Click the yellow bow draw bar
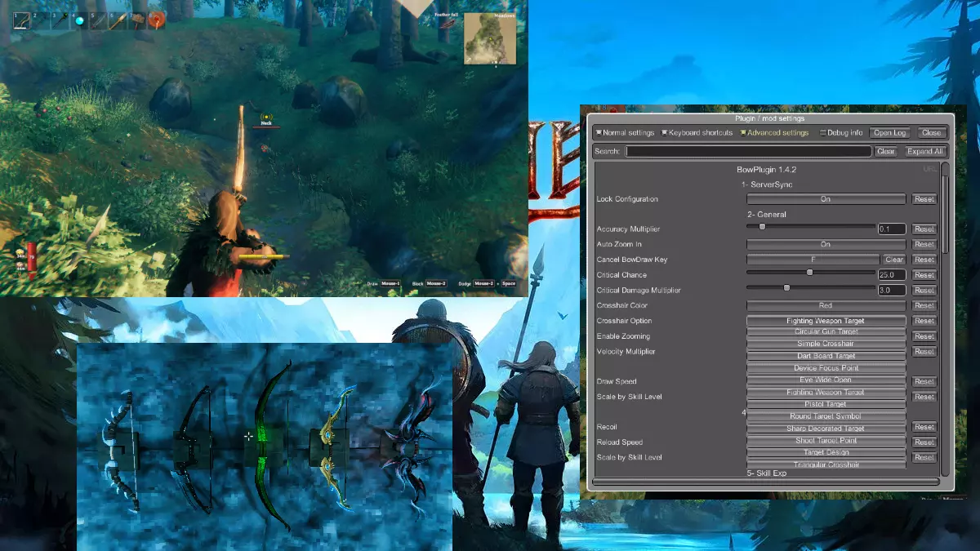 (265, 257)
